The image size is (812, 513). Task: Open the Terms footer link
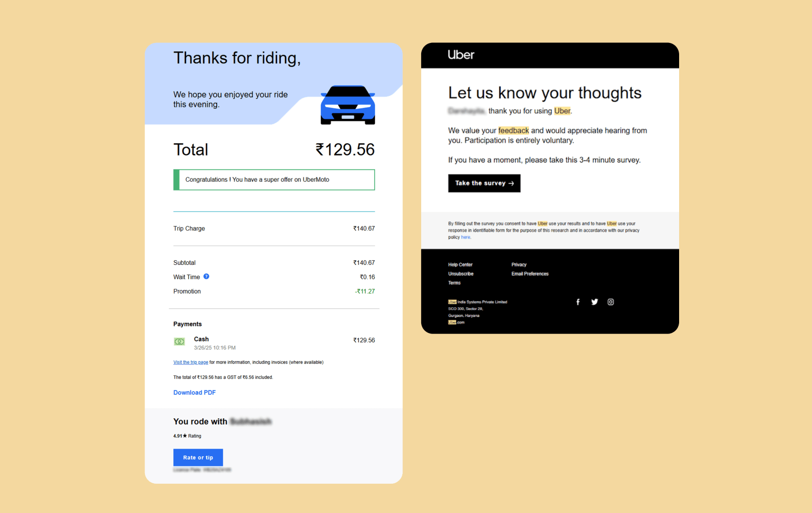pyautogui.click(x=454, y=283)
